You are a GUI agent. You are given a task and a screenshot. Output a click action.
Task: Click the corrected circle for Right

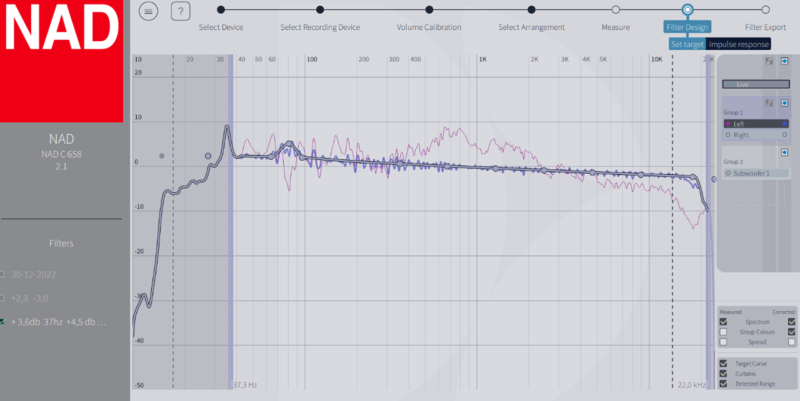tap(784, 135)
